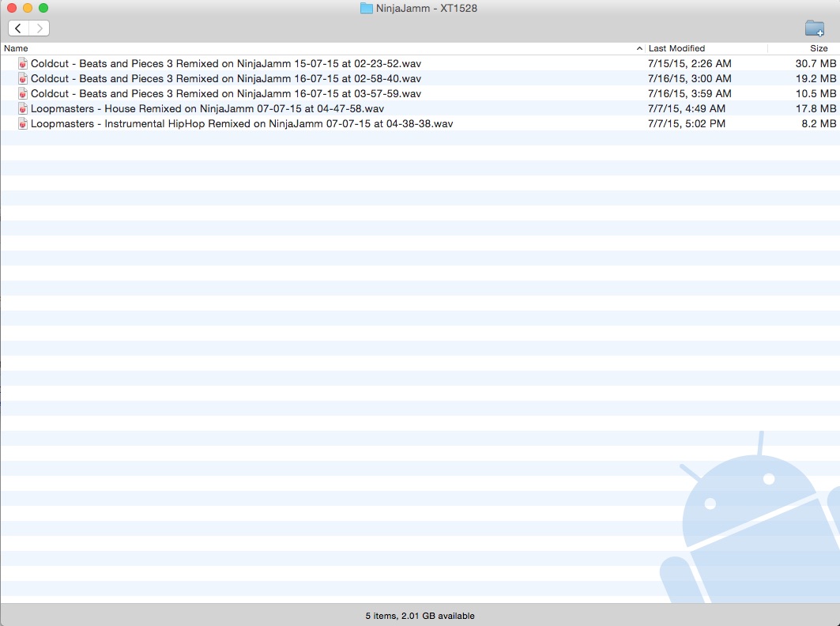840x626 pixels.
Task: Click the date 7/7/15, 5:02 PM
Action: click(686, 123)
